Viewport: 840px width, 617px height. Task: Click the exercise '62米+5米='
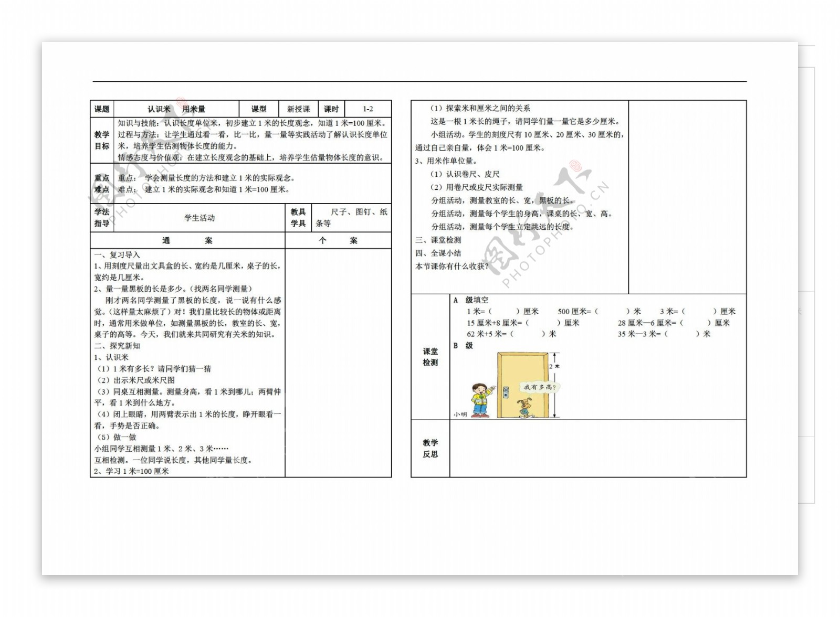(511, 334)
